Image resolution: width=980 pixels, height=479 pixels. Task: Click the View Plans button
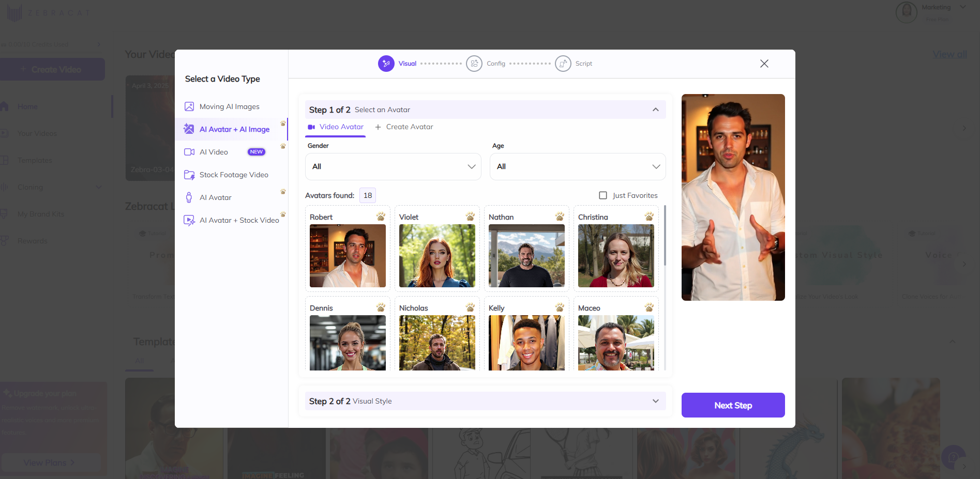coord(50,462)
